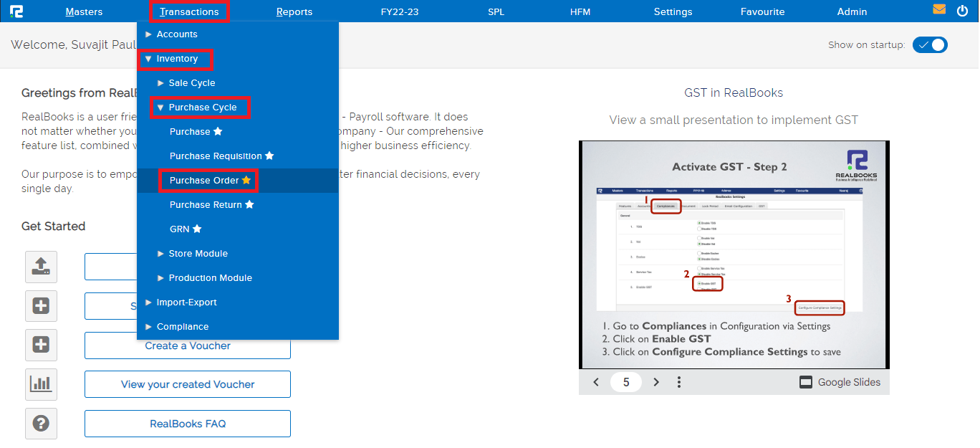Open the Reports menu
Image resolution: width=980 pixels, height=448 pixels.
pos(294,11)
